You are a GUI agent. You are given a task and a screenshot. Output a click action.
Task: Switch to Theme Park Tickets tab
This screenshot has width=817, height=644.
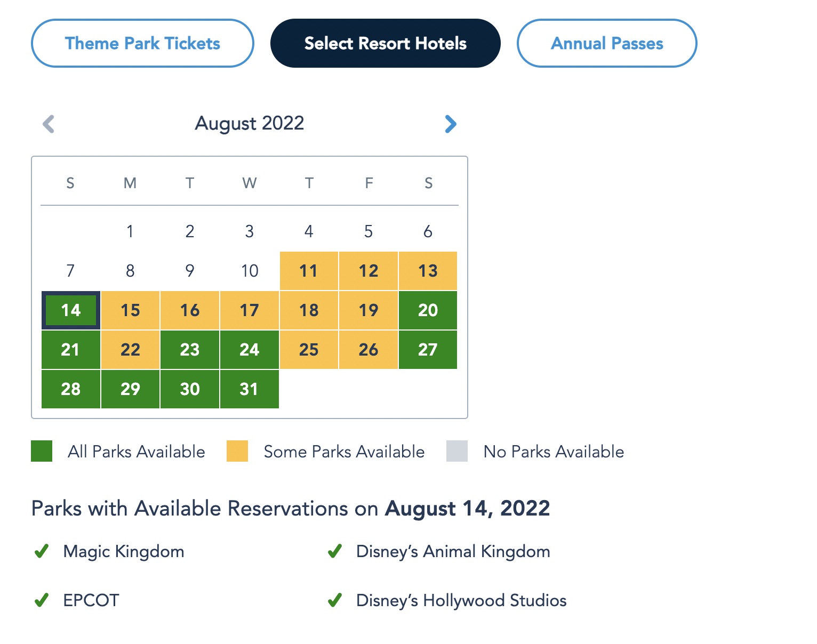pos(142,43)
